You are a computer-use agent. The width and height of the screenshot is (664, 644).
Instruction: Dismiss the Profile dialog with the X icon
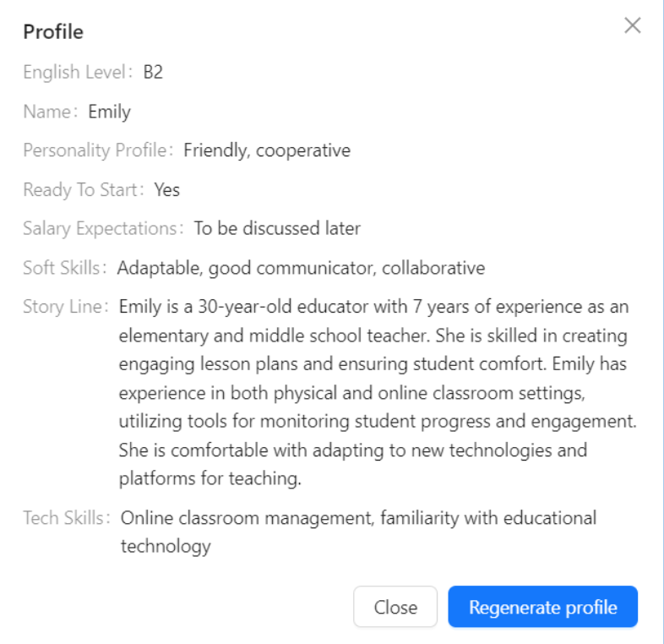pyautogui.click(x=632, y=25)
